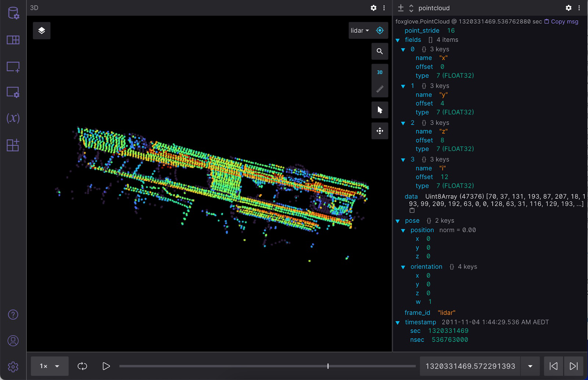The width and height of the screenshot is (588, 380).
Task: Click the Add panel sidebar icon
Action: [x=13, y=67]
